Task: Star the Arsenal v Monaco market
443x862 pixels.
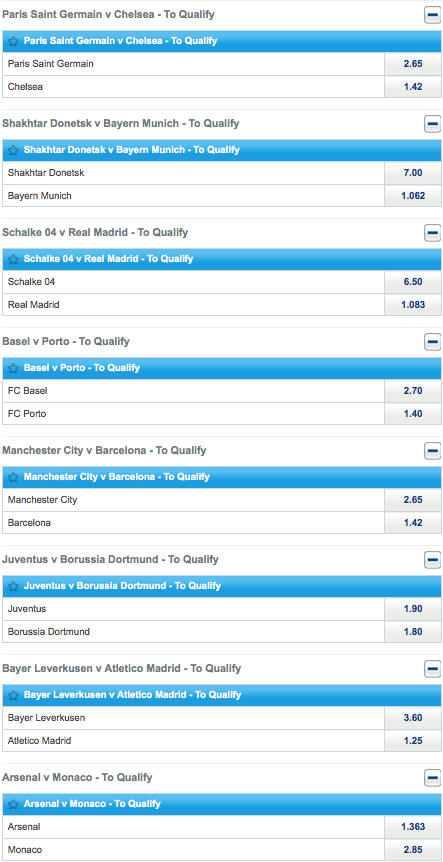Action: pos(14,804)
